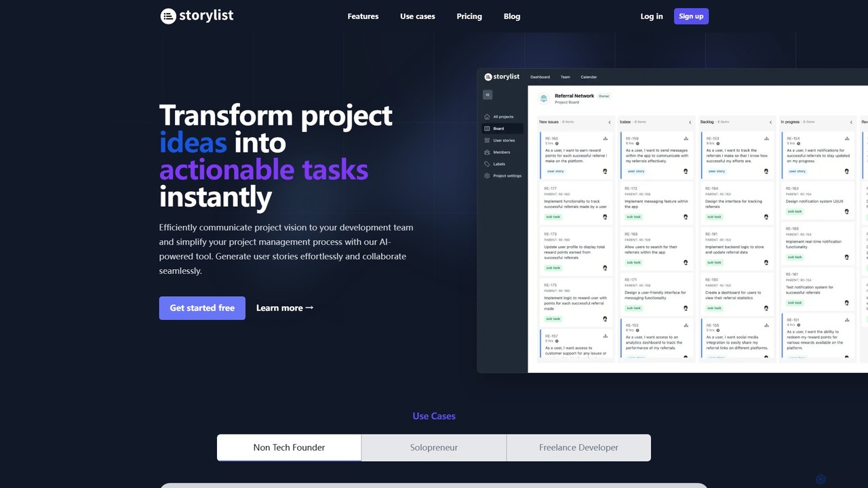868x488 pixels.
Task: Click the hierarchy icon on card RE-154
Action: pos(847,138)
